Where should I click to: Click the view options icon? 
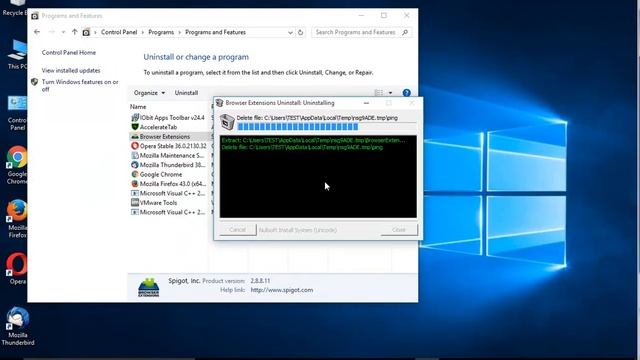click(379, 93)
